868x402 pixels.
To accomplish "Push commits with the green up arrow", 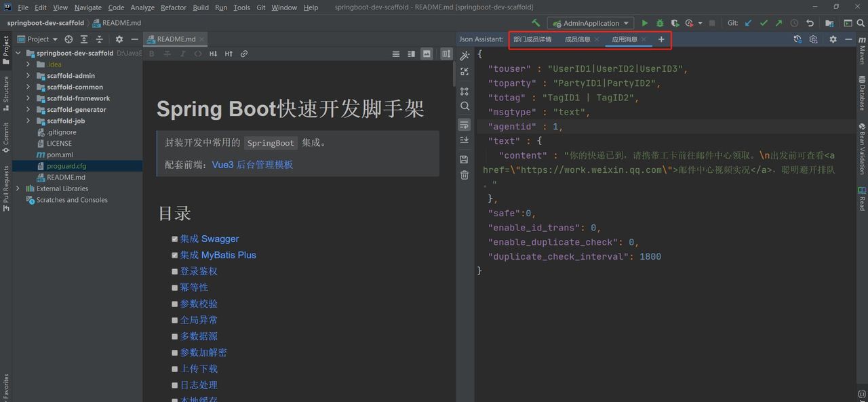I will tap(778, 22).
